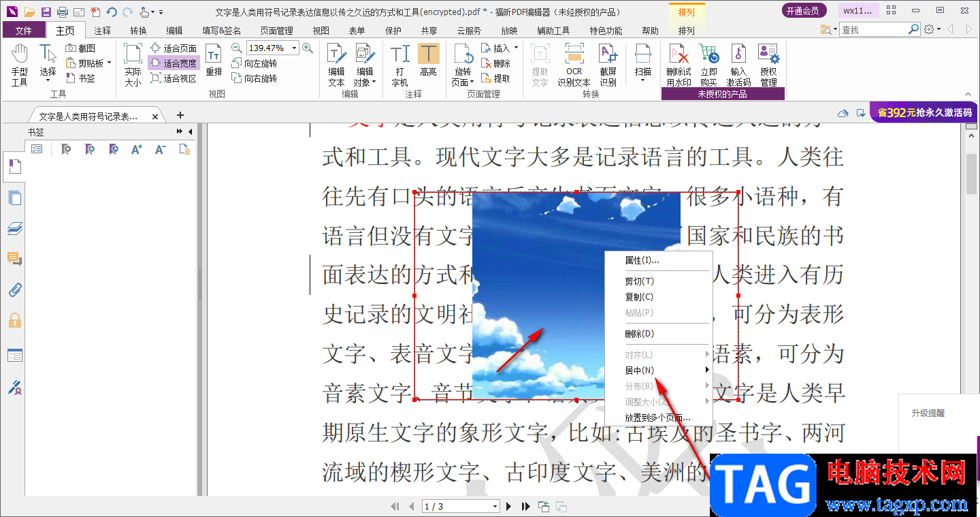
Task: Jump to last page arrow
Action: point(525,506)
